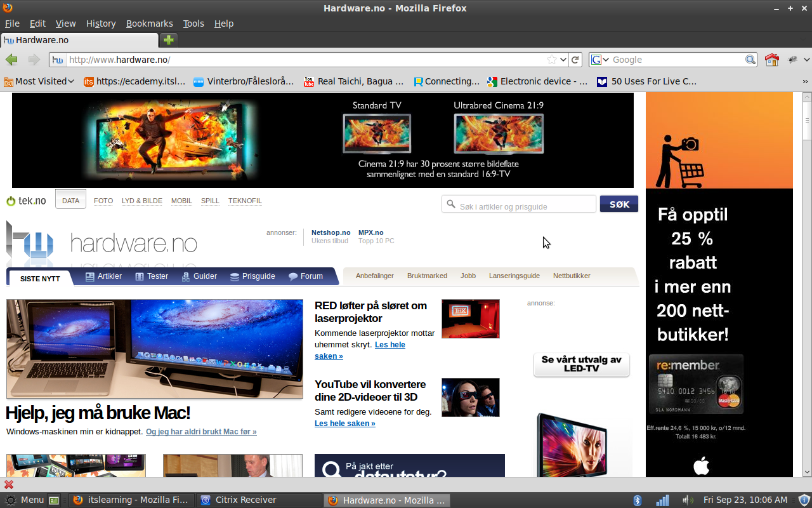Open the Most Visited bookmarks folder
The width and height of the screenshot is (812, 508).
(x=39, y=81)
